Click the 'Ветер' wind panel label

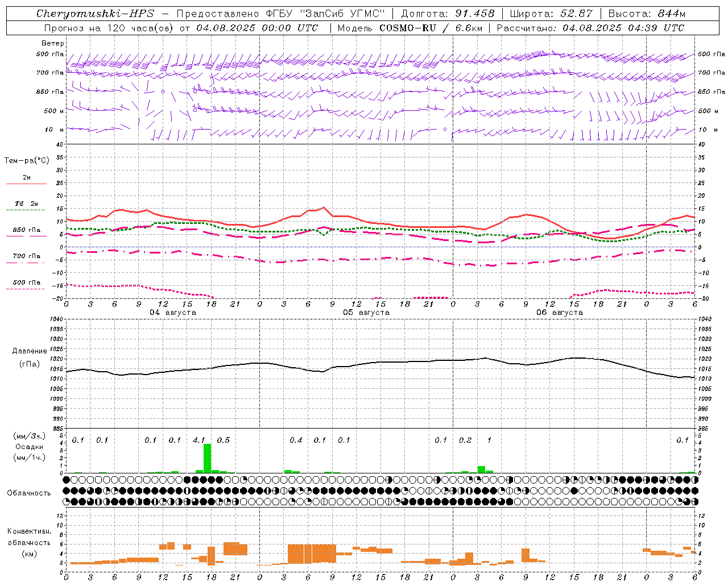53,43
